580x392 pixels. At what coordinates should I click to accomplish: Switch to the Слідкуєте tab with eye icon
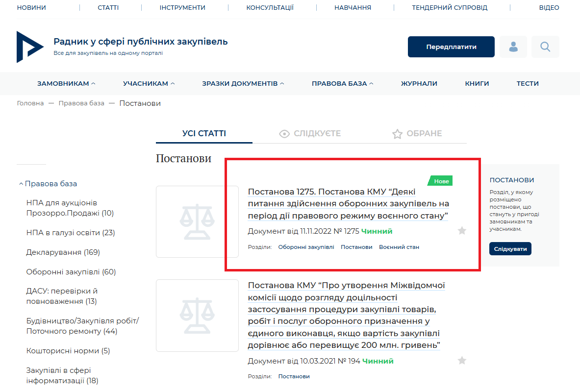pos(309,134)
